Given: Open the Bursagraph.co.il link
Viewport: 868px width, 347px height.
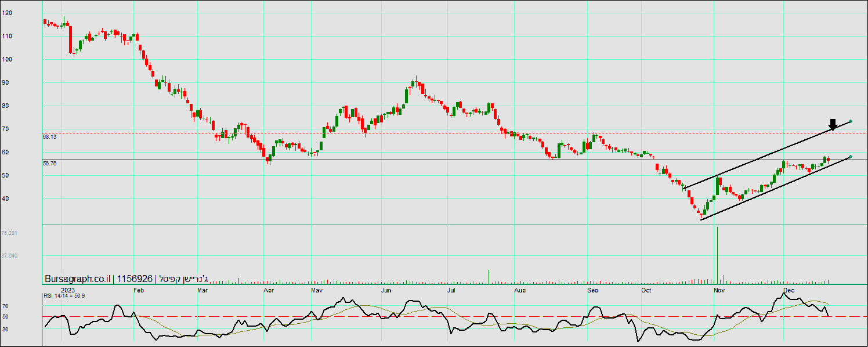Looking at the screenshot, I should pos(77,279).
